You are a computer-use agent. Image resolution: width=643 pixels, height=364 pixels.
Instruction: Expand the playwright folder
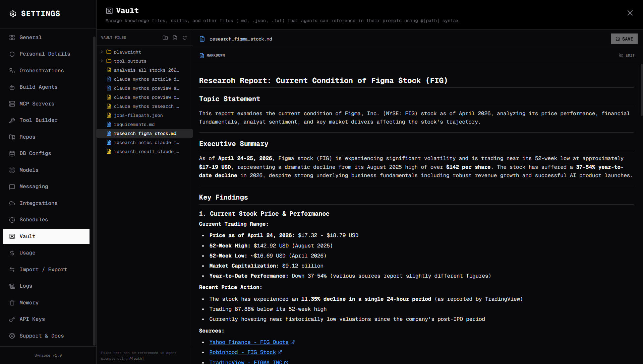[x=102, y=52]
